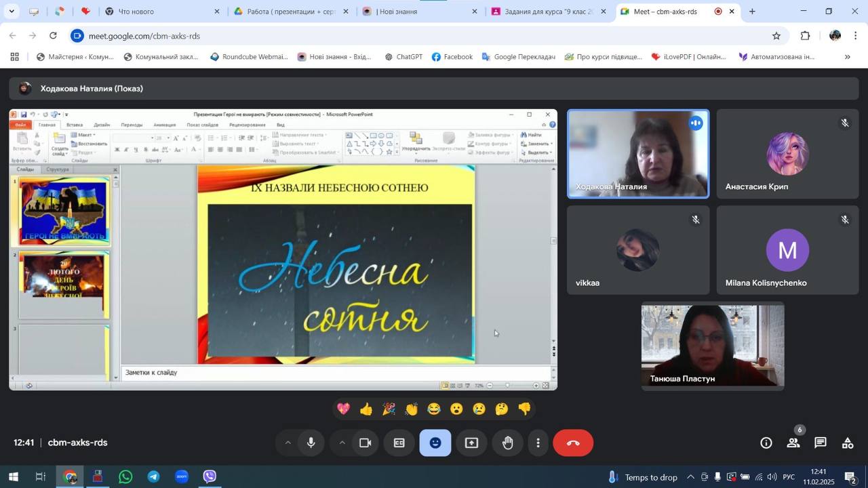
Task: Open the meeting activities tools icon
Action: pyautogui.click(x=848, y=443)
